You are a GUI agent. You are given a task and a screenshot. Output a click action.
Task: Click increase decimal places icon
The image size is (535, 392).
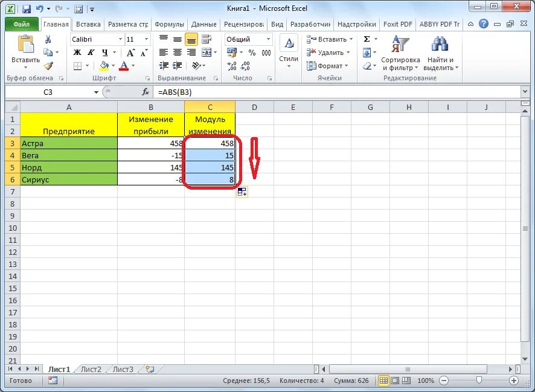[232, 66]
